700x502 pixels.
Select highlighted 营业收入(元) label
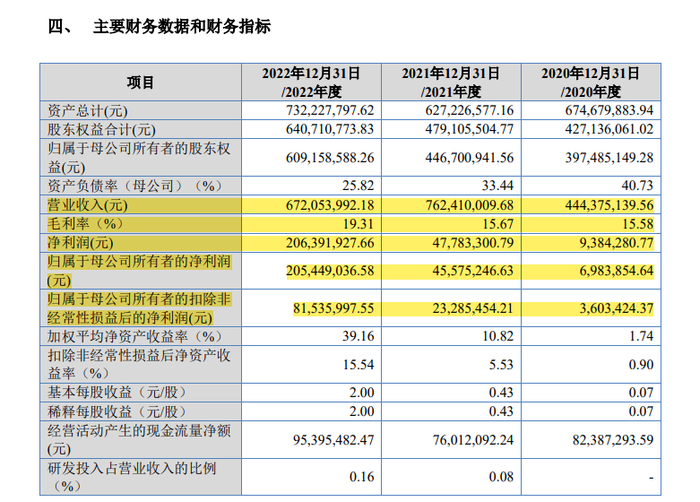pyautogui.click(x=88, y=205)
